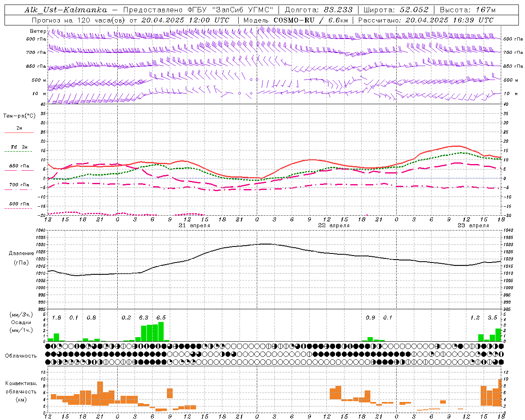Click the 23 апреля date label

coord(473,226)
